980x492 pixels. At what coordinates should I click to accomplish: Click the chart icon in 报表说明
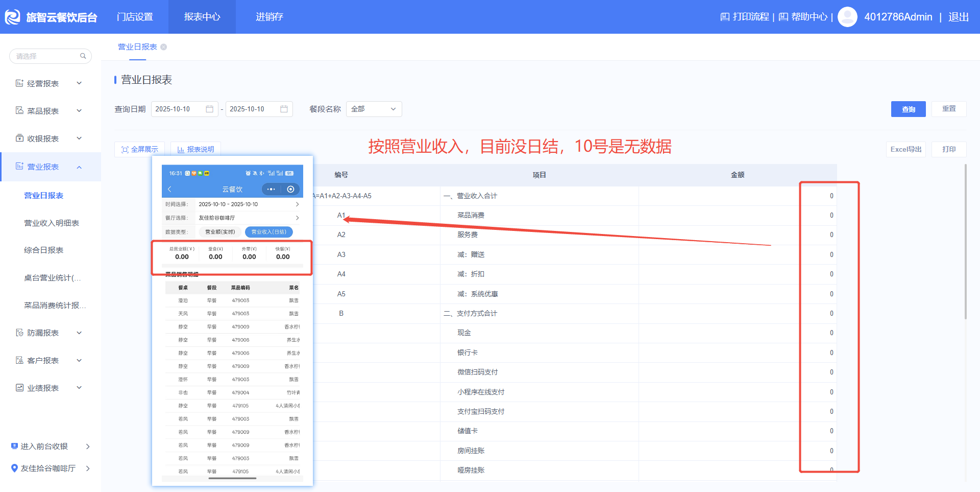[181, 150]
